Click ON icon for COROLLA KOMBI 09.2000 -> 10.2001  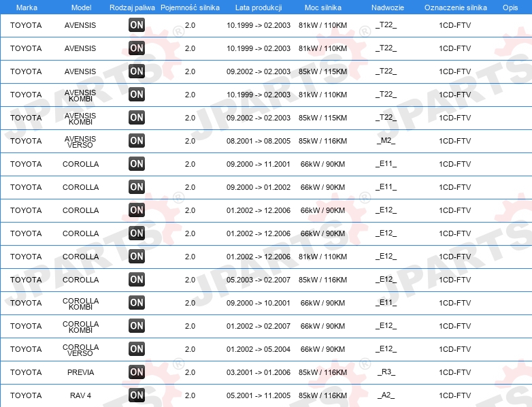tap(137, 302)
